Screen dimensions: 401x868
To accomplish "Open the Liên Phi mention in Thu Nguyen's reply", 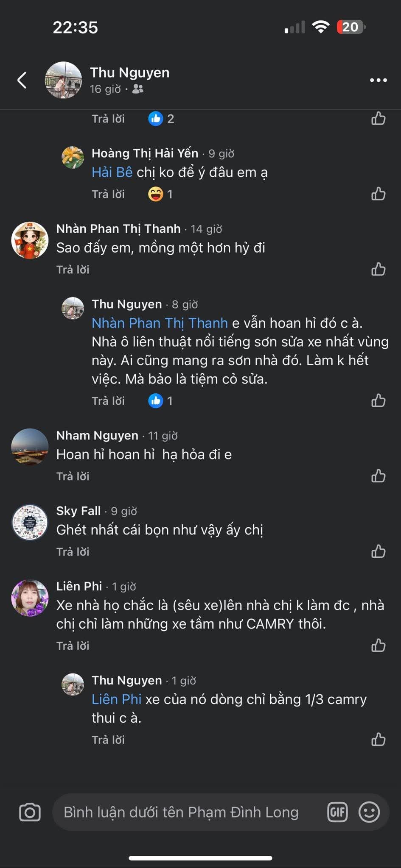I will [116, 699].
